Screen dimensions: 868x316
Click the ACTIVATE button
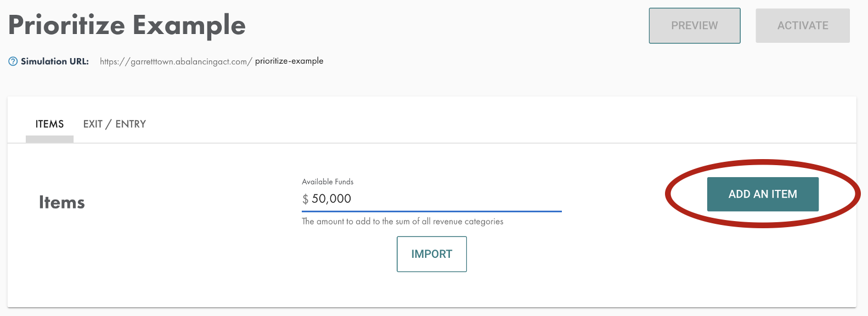803,26
